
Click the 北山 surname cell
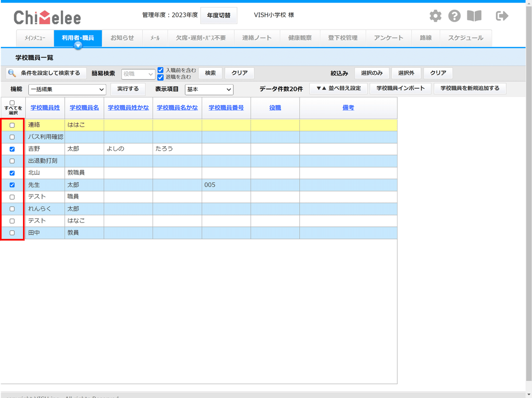[45, 173]
